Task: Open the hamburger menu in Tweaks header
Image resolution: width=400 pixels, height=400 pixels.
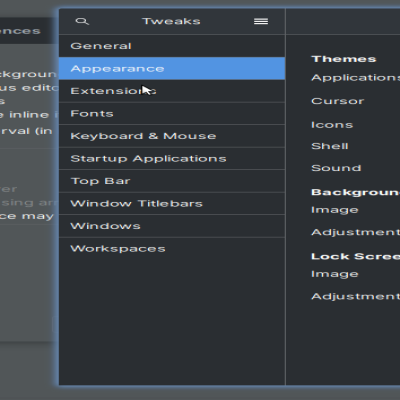Action: coord(261,21)
